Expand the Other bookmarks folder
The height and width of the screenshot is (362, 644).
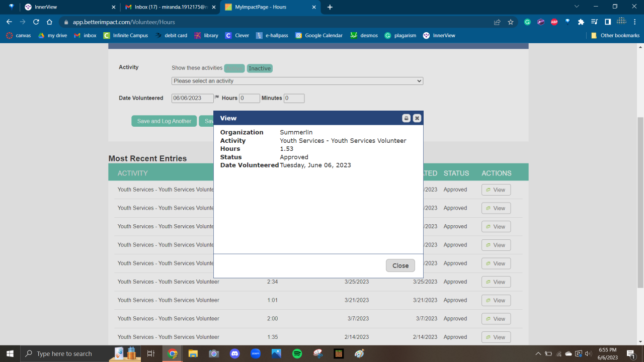coord(615,35)
